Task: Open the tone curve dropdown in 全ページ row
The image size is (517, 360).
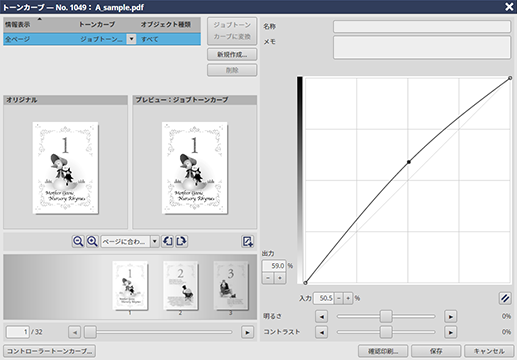Action: coord(131,39)
